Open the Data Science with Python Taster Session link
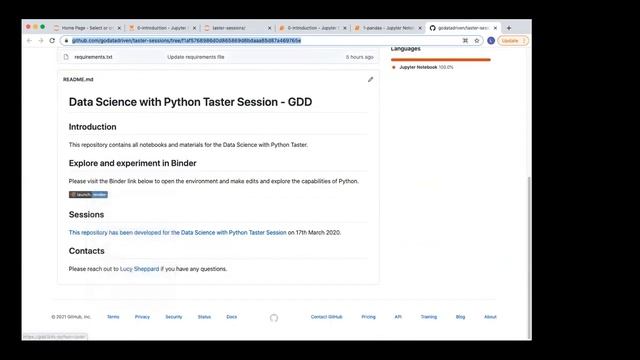 178,233
